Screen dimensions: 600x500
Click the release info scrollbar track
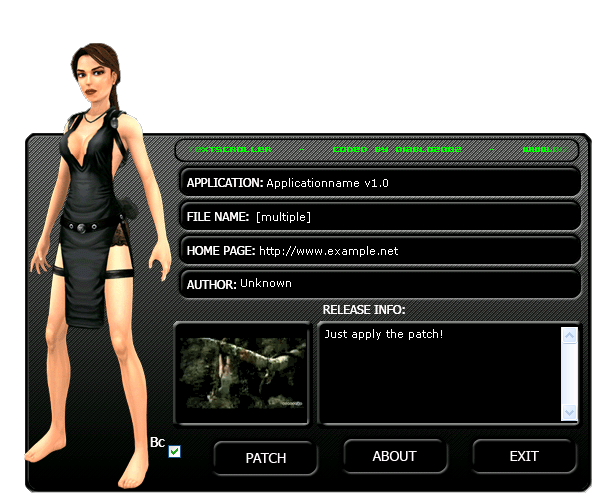569,374
